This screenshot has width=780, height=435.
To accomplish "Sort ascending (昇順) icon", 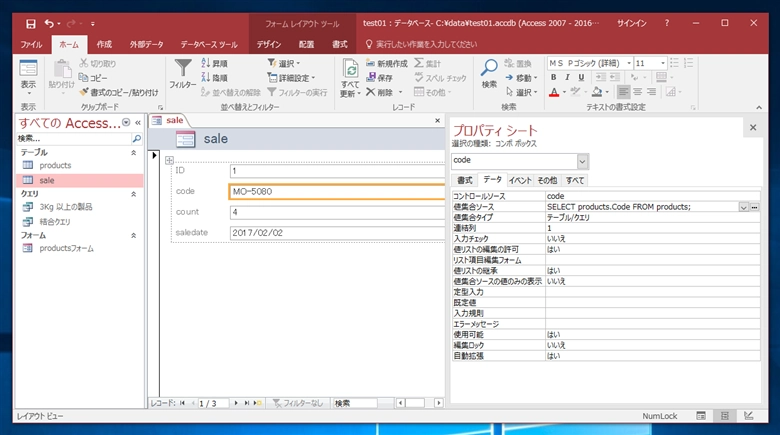I will [x=205, y=63].
